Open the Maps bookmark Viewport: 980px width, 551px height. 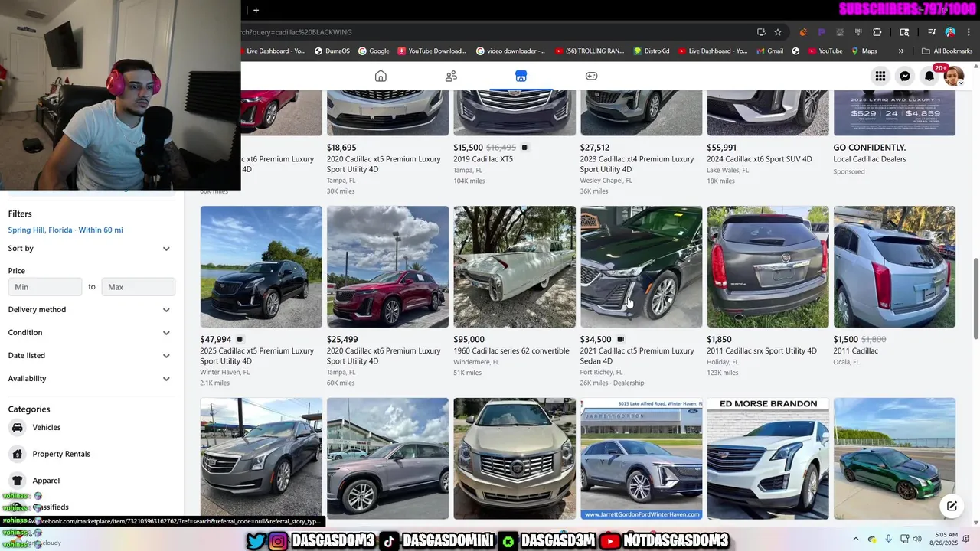(863, 51)
